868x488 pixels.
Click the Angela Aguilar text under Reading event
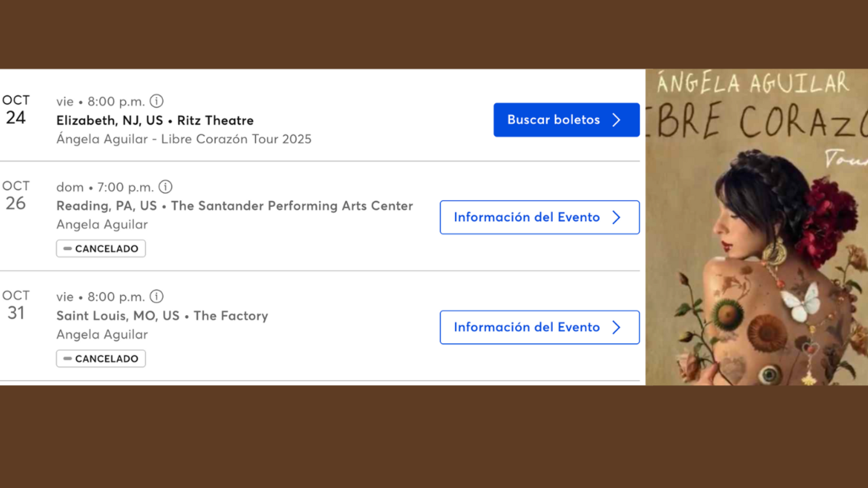point(102,224)
